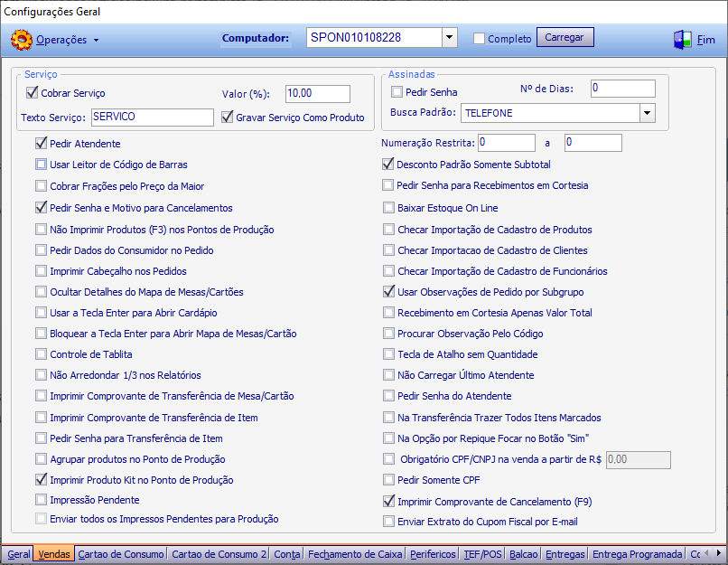Viewport: 728px width, 565px height.
Task: Click the Carregar button
Action: click(565, 37)
